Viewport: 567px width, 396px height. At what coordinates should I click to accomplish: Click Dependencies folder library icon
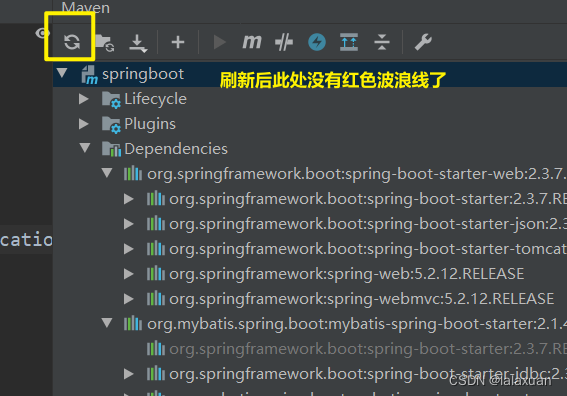coord(111,149)
